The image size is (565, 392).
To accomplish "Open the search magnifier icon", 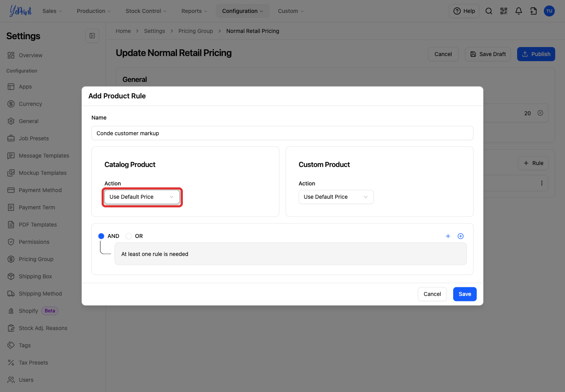I will coord(489,11).
